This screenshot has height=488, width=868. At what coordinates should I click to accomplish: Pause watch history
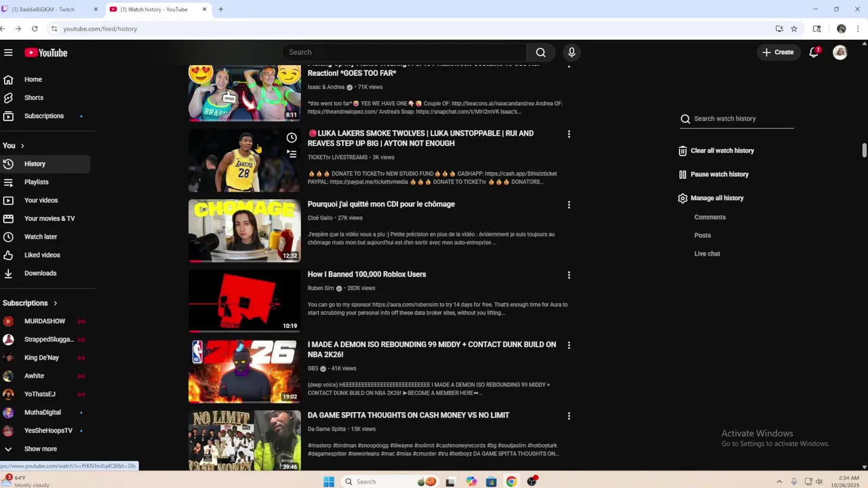pos(713,174)
